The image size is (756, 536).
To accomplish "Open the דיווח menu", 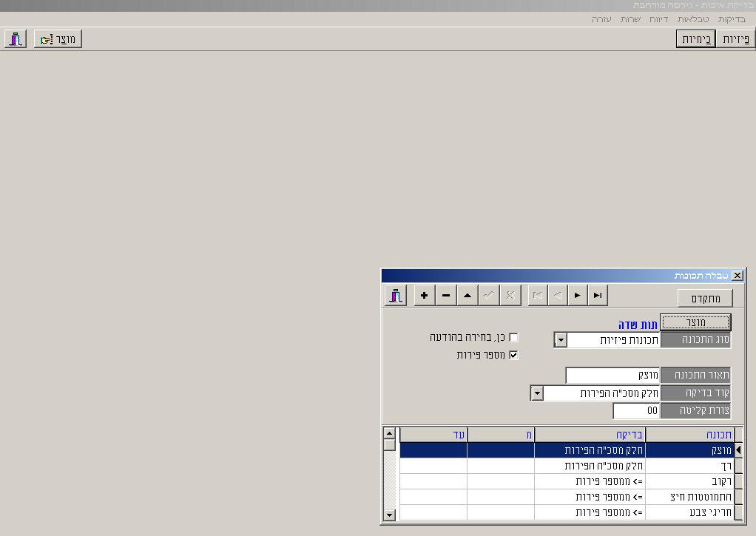I will 658,19.
